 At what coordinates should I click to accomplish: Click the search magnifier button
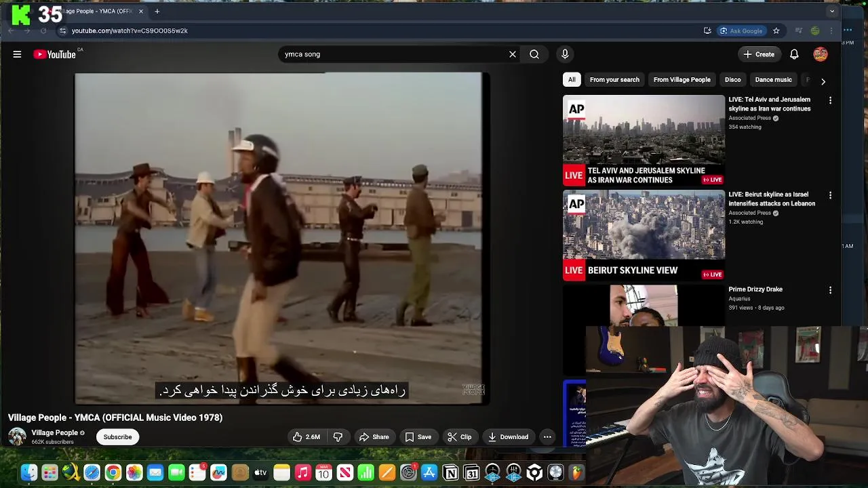tap(534, 54)
